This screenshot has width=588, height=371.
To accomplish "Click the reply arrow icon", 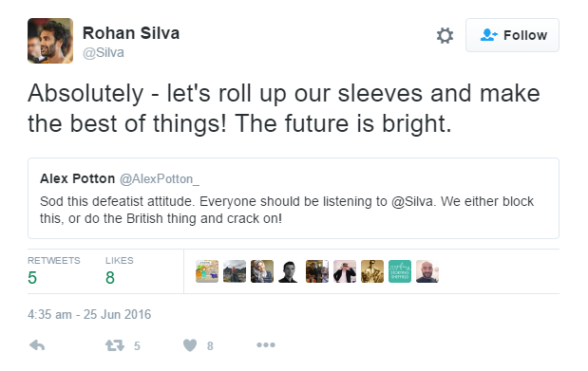I will 37,345.
